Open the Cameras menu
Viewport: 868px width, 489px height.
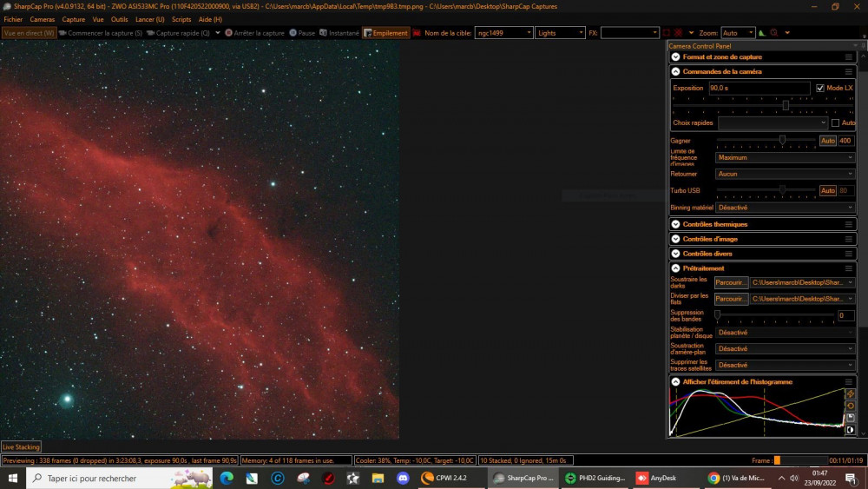[42, 19]
